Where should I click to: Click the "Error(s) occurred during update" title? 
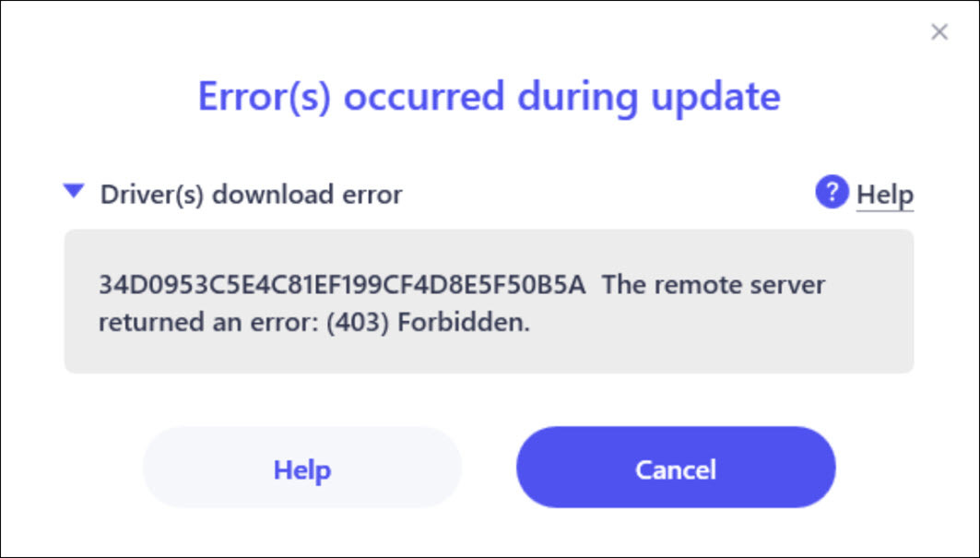(489, 96)
